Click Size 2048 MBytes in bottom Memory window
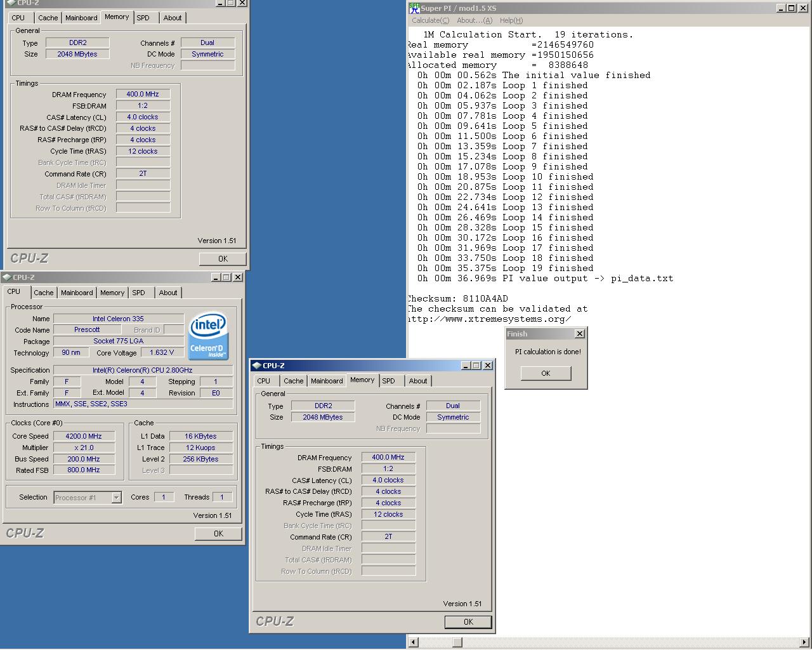This screenshot has width=812, height=650. (x=323, y=417)
